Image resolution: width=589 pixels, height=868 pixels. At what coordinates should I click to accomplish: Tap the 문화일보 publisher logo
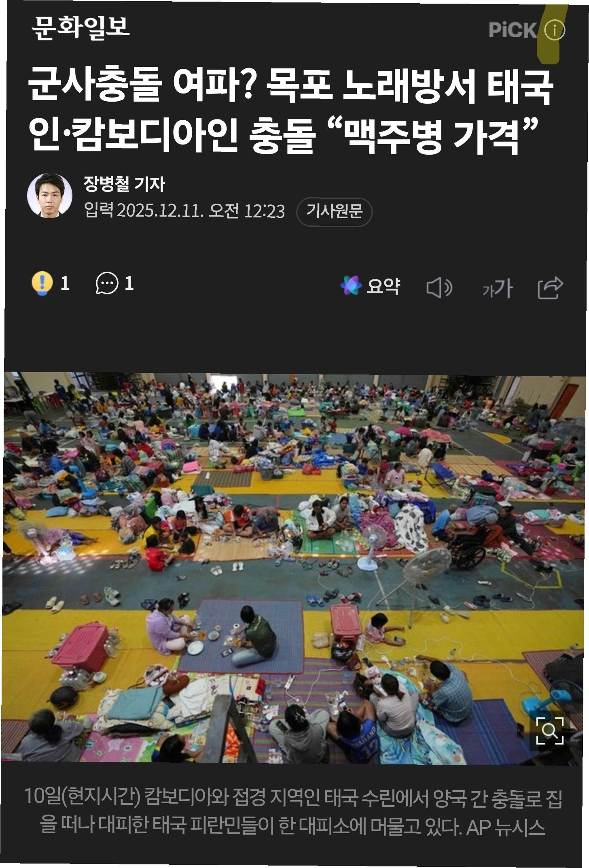click(81, 28)
